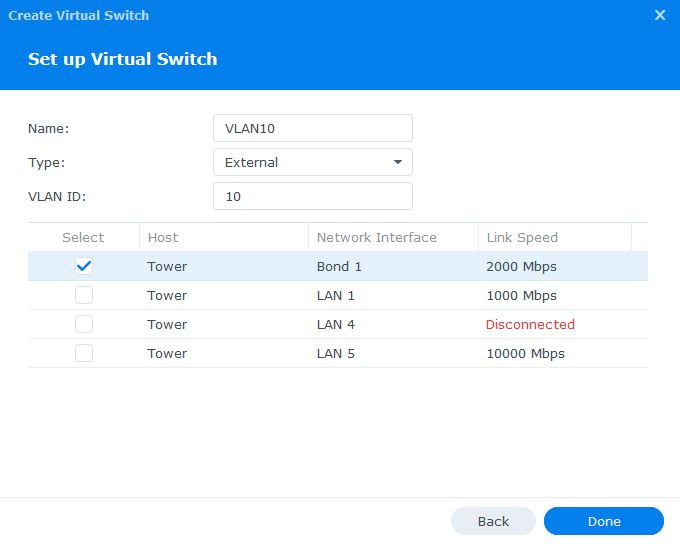Screen dimensions: 680x544
Task: Uncheck the Bond 1 interface checkbox
Action: [84, 266]
